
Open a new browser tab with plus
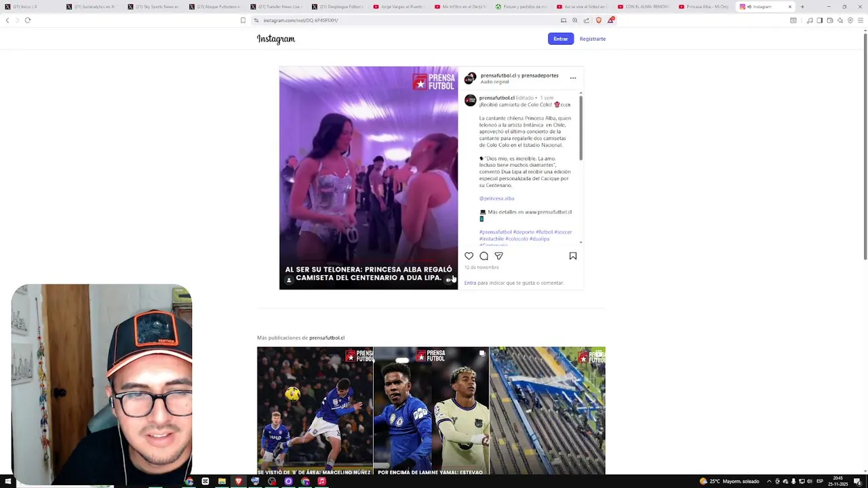802,7
